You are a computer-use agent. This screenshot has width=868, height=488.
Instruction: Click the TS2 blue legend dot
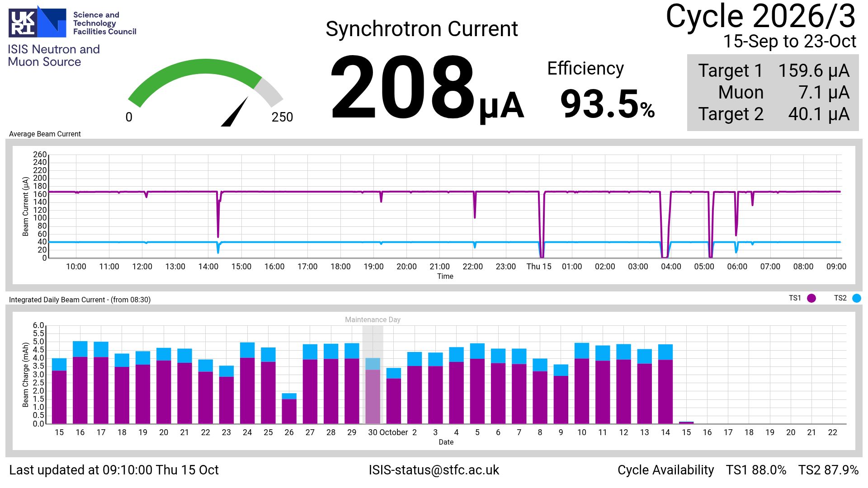coord(857,298)
